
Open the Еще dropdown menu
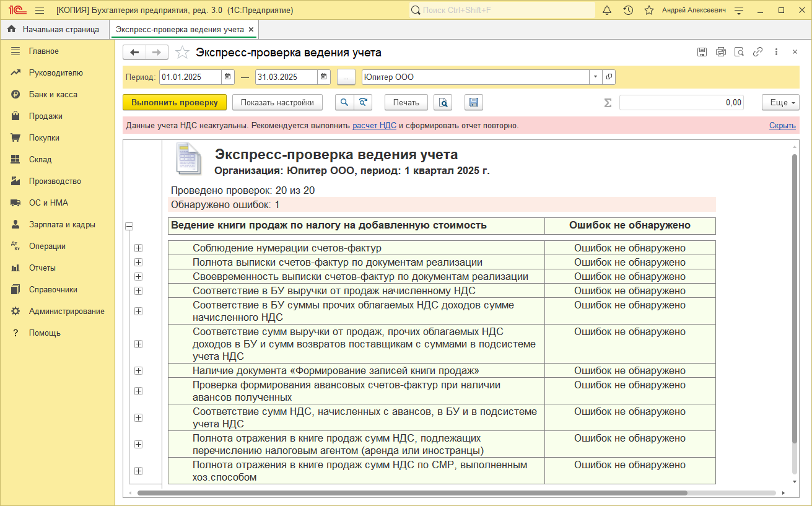pos(780,103)
